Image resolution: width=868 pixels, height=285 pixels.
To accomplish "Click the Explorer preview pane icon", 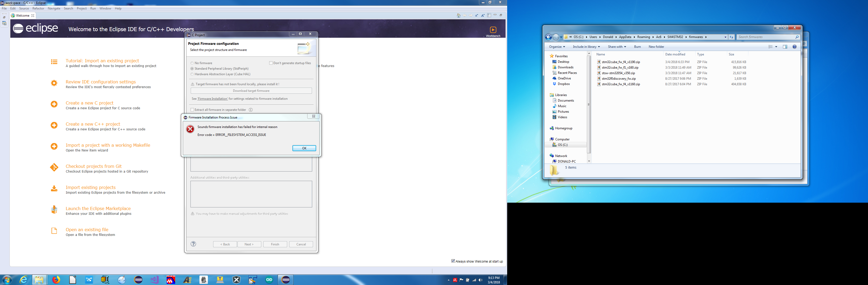I will tap(785, 47).
